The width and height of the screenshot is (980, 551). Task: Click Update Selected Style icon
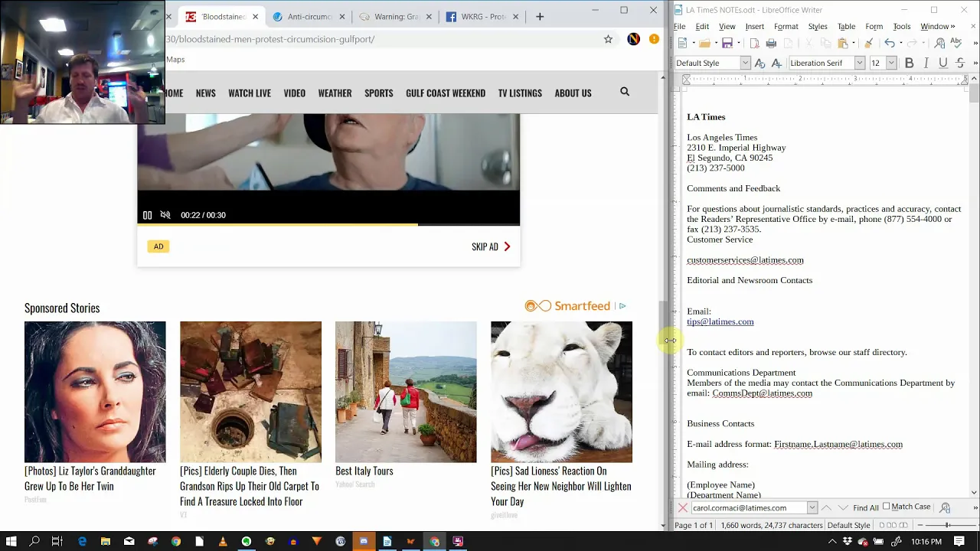(x=760, y=63)
